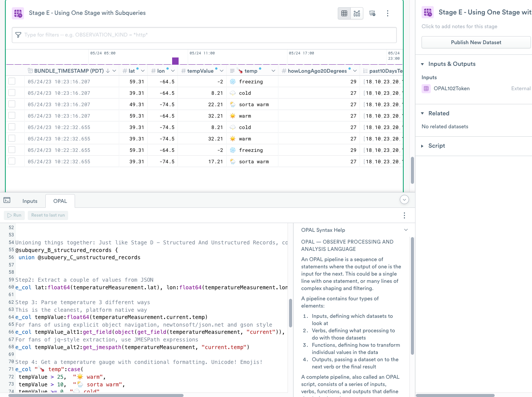This screenshot has height=397, width=532.
Task: Switch to table view icon
Action: [344, 13]
